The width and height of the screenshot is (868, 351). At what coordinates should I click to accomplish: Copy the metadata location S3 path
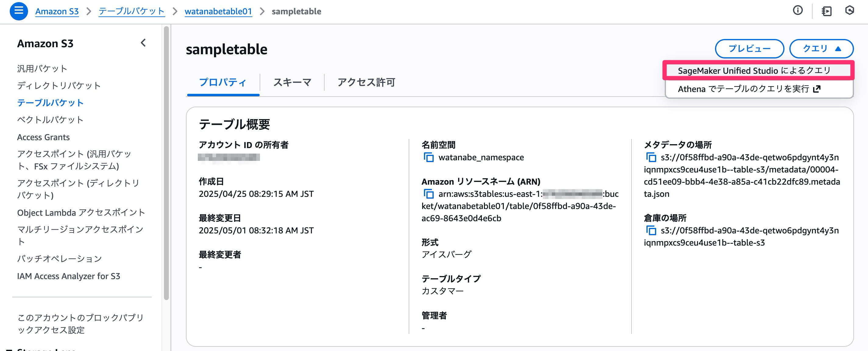(651, 157)
